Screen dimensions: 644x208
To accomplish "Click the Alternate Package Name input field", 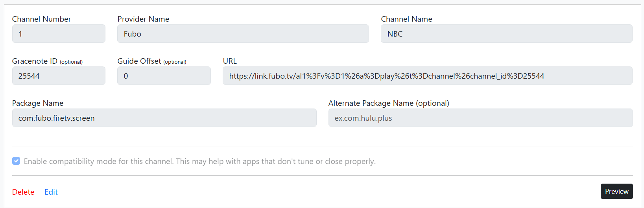I will [x=480, y=118].
